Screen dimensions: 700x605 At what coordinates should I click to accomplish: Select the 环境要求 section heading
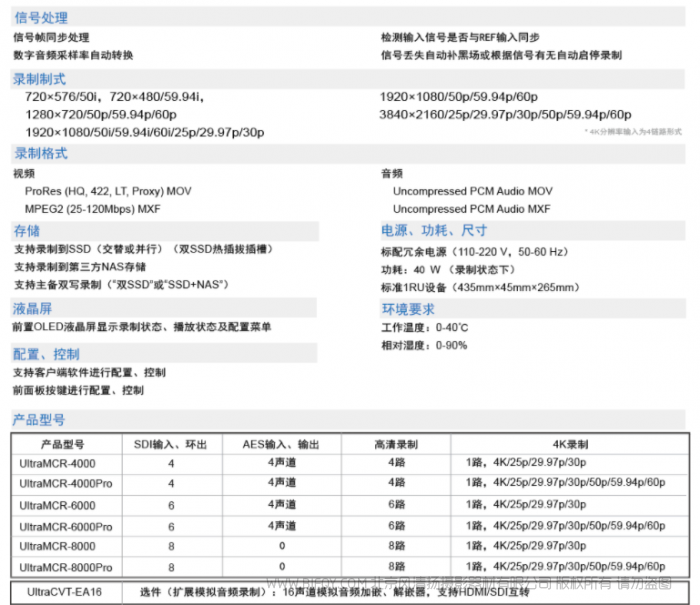click(x=407, y=307)
